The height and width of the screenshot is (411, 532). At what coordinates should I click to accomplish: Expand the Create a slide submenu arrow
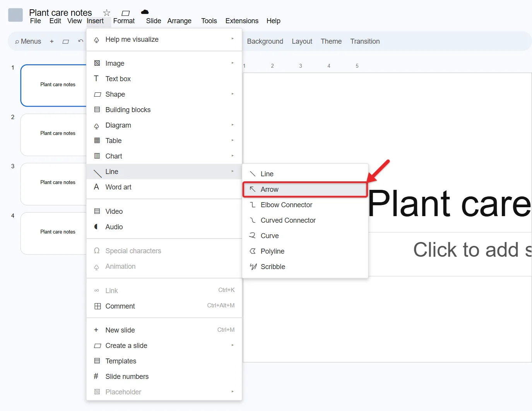(233, 345)
